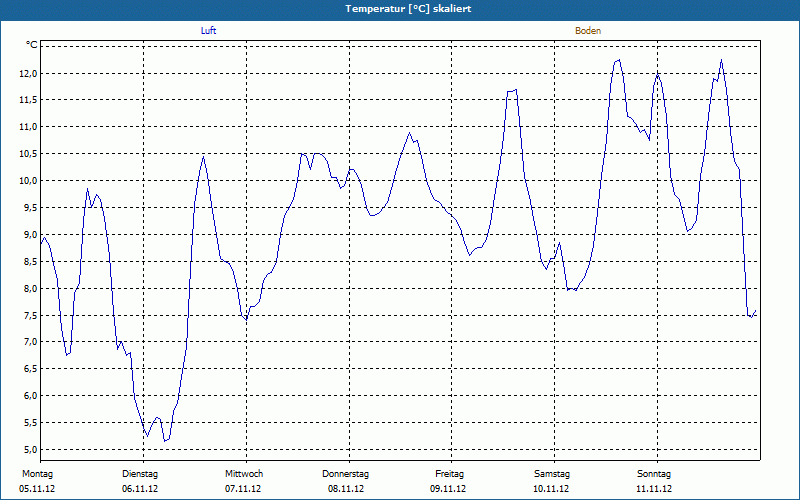This screenshot has height=500, width=800.
Task: Click the '11,0' y-axis value
Action: pos(29,127)
